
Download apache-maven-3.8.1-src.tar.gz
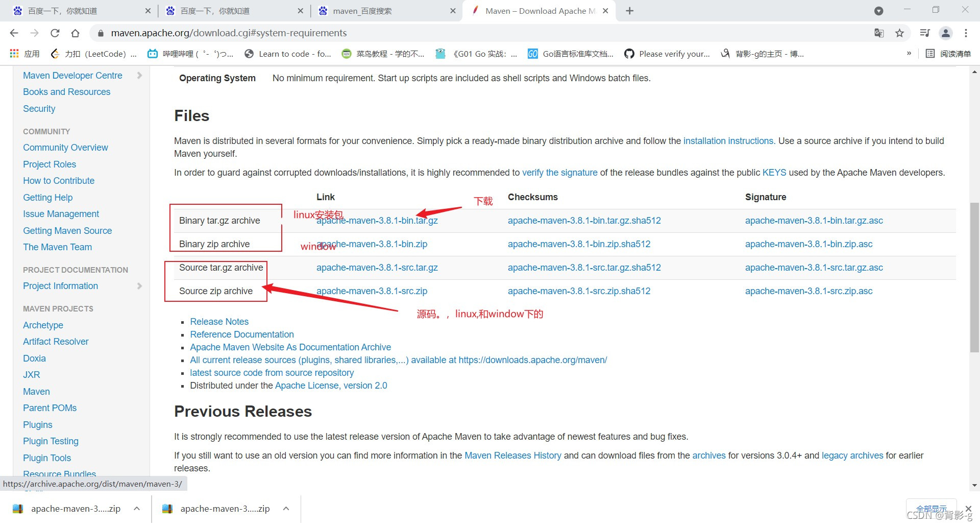(x=377, y=268)
